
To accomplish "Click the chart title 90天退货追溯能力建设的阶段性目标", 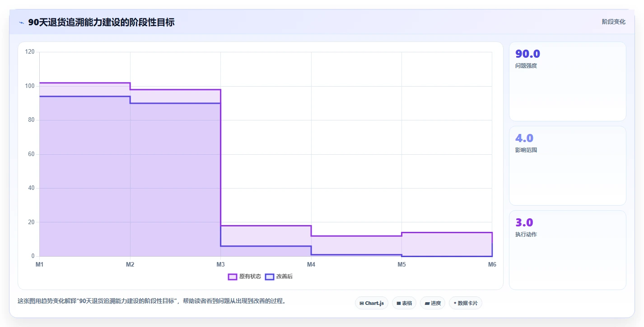I will pos(101,22).
